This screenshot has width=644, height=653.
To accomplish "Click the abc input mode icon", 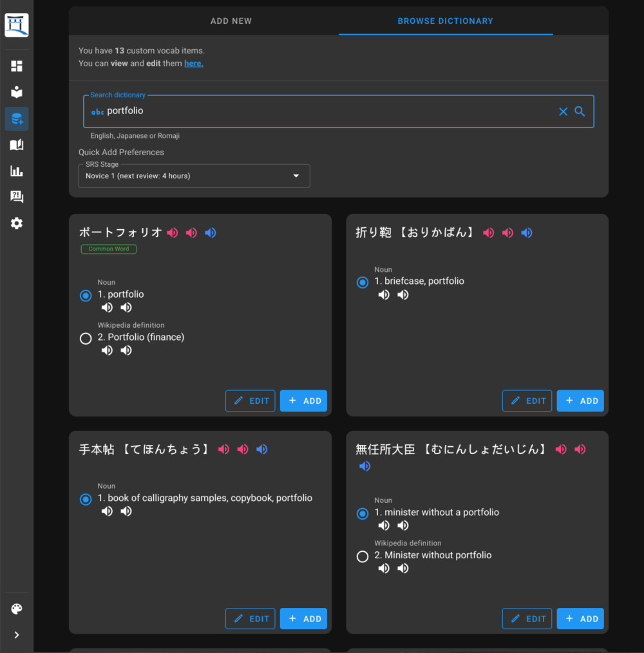I will pyautogui.click(x=97, y=111).
